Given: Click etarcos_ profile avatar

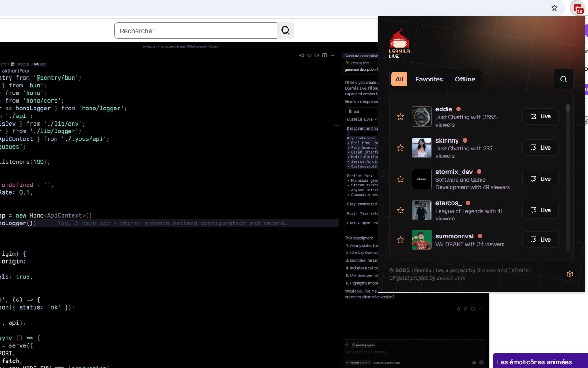Looking at the screenshot, I should [x=422, y=210].
